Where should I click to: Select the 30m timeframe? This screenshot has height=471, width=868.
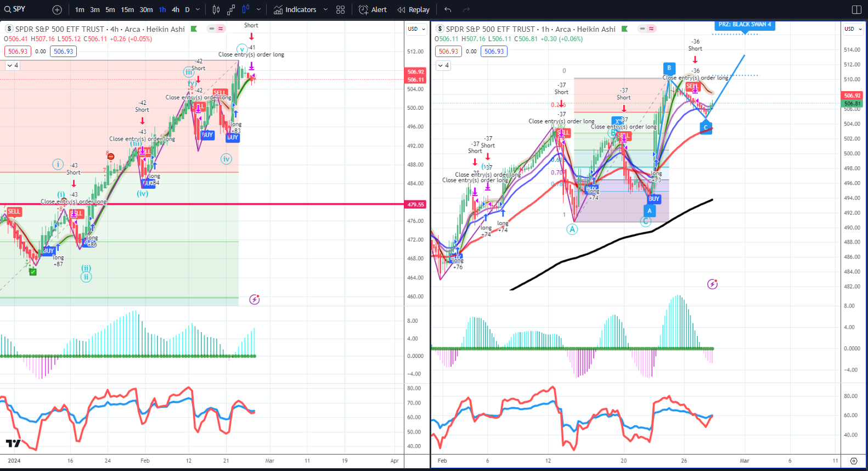[146, 9]
